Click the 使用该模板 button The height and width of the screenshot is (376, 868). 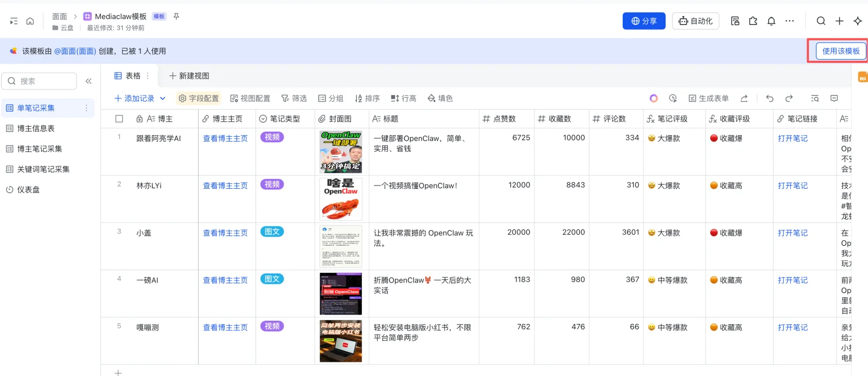pos(841,51)
